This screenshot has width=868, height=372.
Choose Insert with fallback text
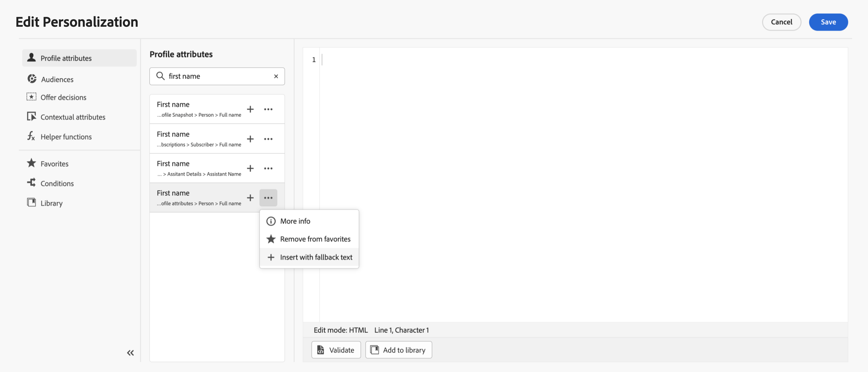pos(316,257)
